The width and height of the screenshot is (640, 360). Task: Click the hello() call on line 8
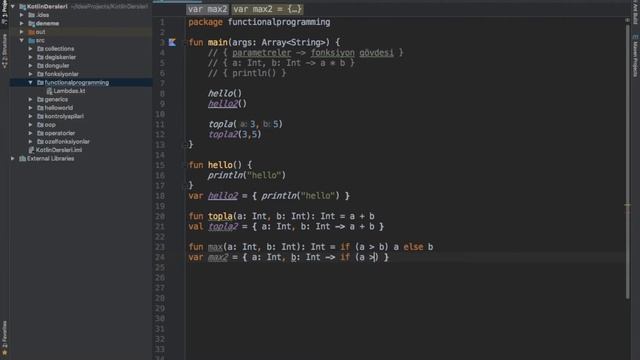coord(225,93)
